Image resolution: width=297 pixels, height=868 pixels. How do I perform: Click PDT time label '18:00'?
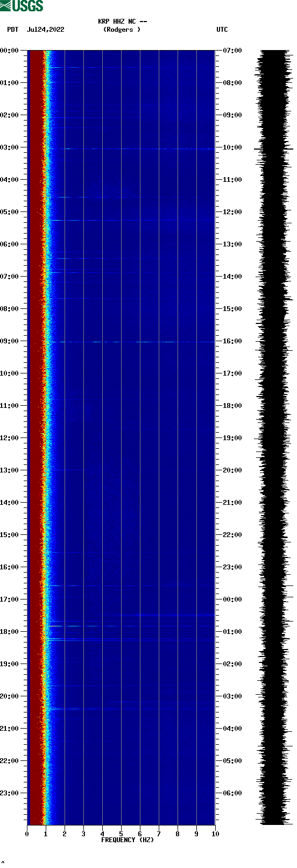(x=10, y=632)
